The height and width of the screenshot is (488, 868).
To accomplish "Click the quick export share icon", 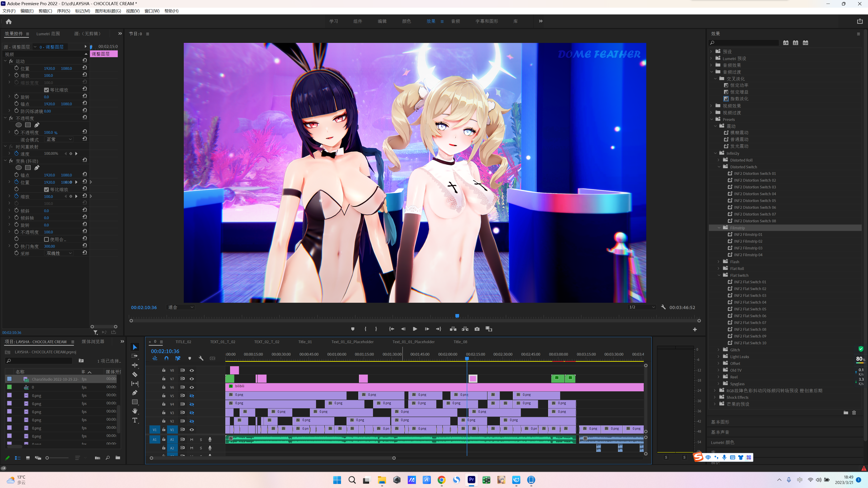I will (x=860, y=21).
